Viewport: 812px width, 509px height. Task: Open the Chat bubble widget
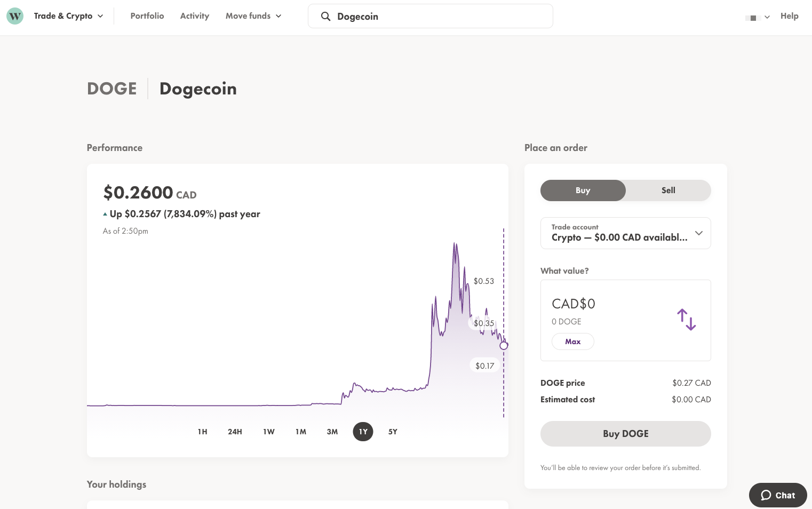[778, 495]
